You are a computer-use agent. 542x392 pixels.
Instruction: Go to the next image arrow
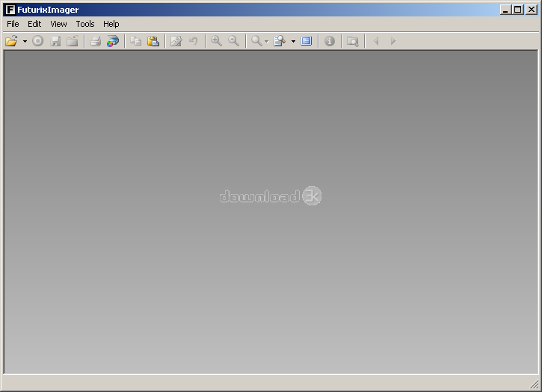(393, 41)
